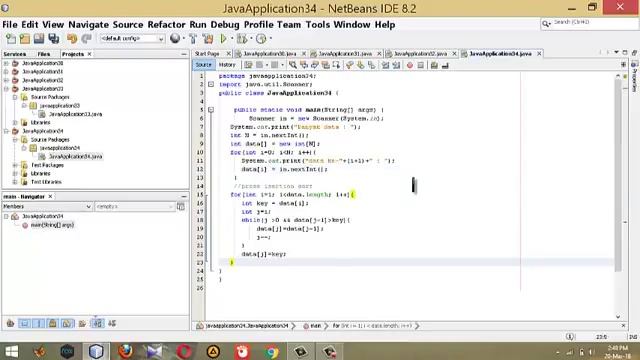Toggle Sort by Name in Navigator
Image resolution: width=640 pixels, height=360 pixels.
pyautogui.click(x=98, y=324)
